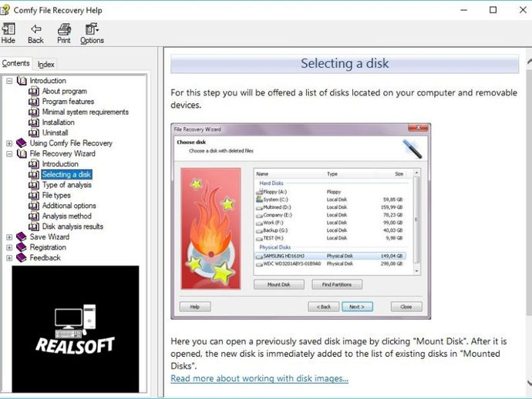Open the Uninstall topic
The height and width of the screenshot is (399, 532).
pos(55,133)
